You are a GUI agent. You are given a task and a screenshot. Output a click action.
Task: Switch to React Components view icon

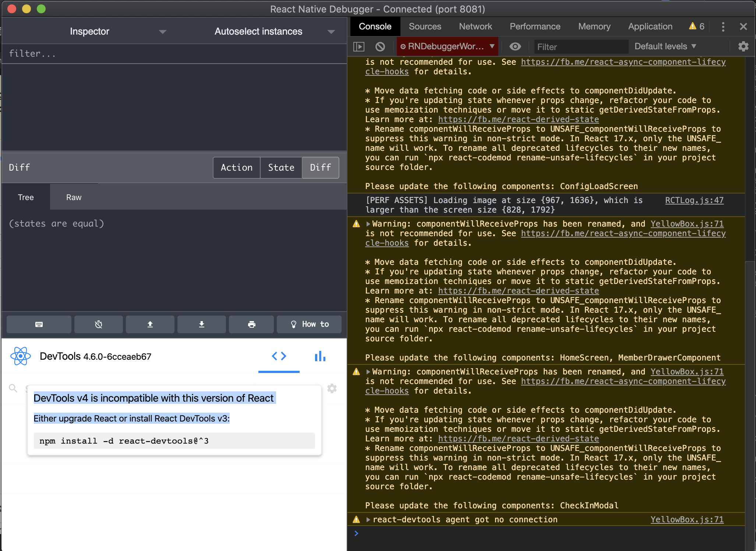click(279, 356)
